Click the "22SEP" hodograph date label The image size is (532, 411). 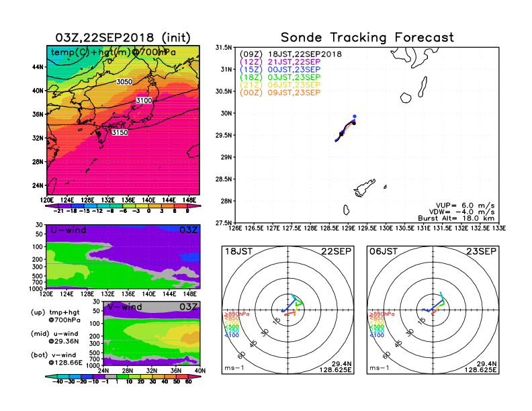[x=337, y=251]
